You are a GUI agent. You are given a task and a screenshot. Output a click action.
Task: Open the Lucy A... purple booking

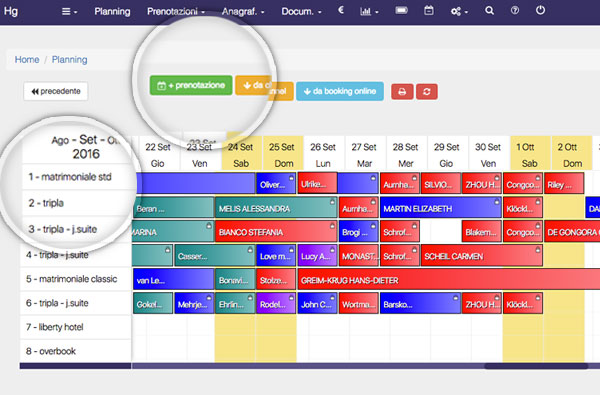click(317, 256)
